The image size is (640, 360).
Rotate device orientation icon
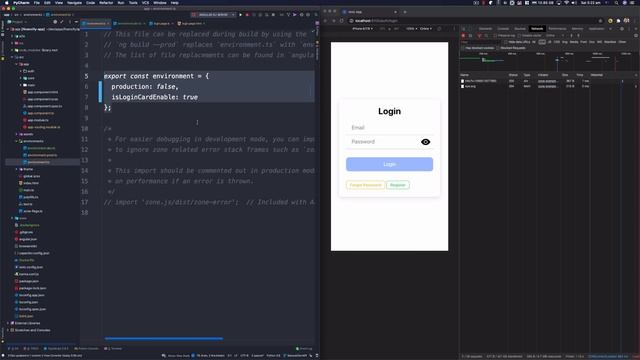tap(439, 29)
